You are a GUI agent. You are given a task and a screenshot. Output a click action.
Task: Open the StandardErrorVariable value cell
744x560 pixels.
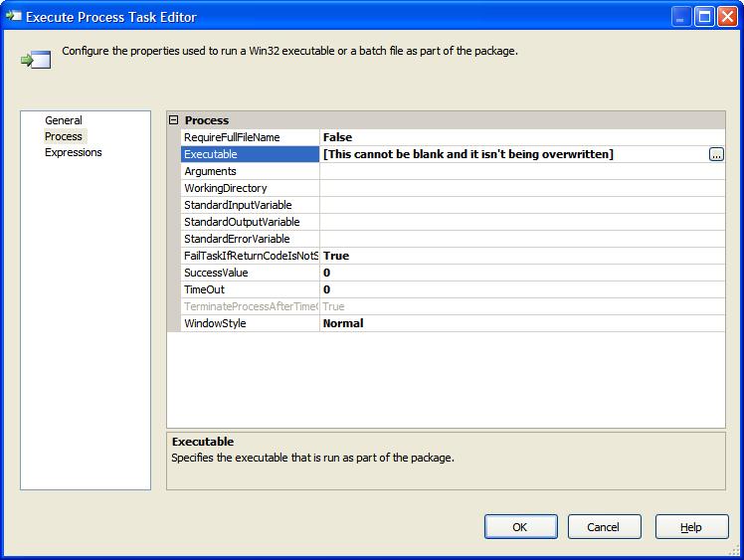522,239
